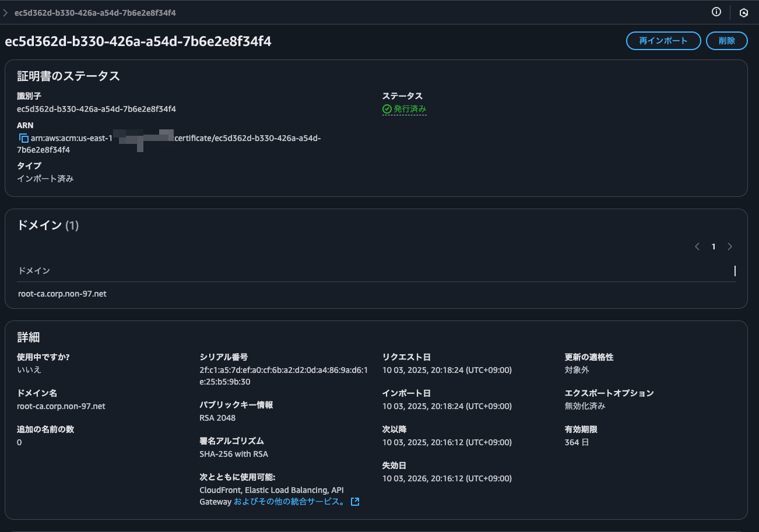Screen dimensions: 759x532
Task: Expand navigation via breadcrumb chevron
Action: [5, 12]
